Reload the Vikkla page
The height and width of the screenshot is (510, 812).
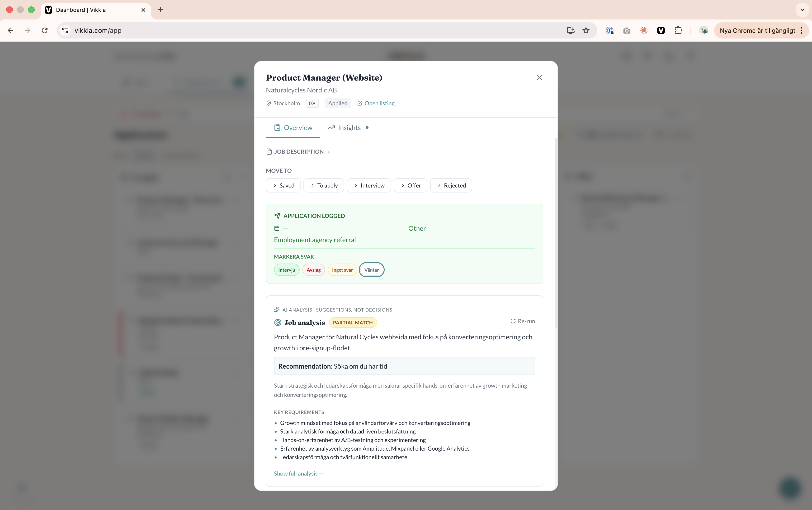coord(44,30)
